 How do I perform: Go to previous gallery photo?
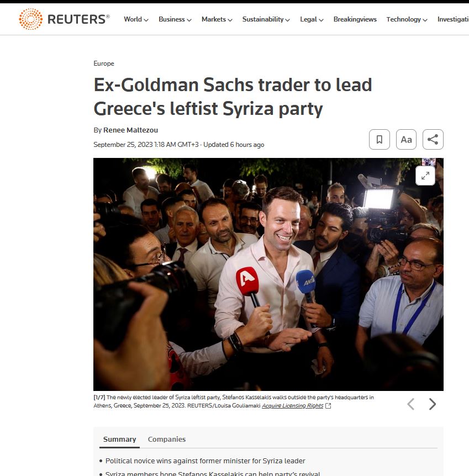(410, 404)
